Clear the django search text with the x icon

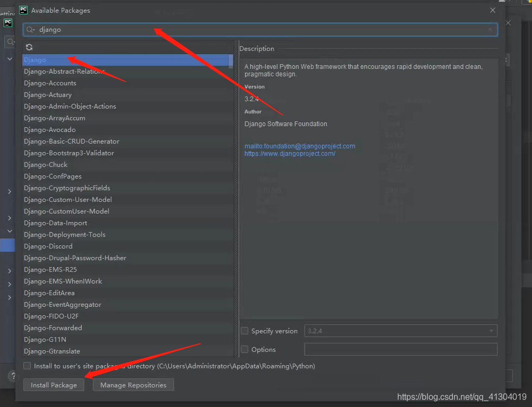click(x=490, y=30)
